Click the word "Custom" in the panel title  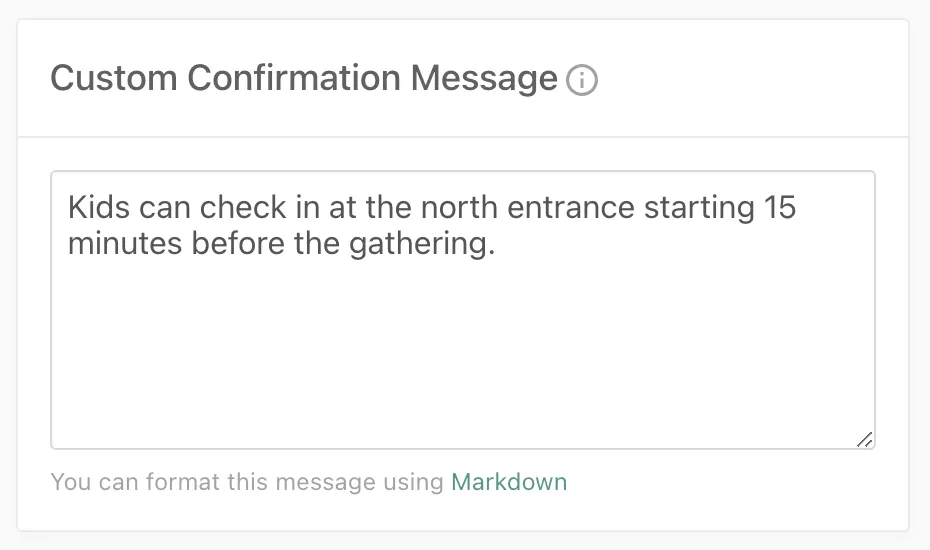coord(113,78)
